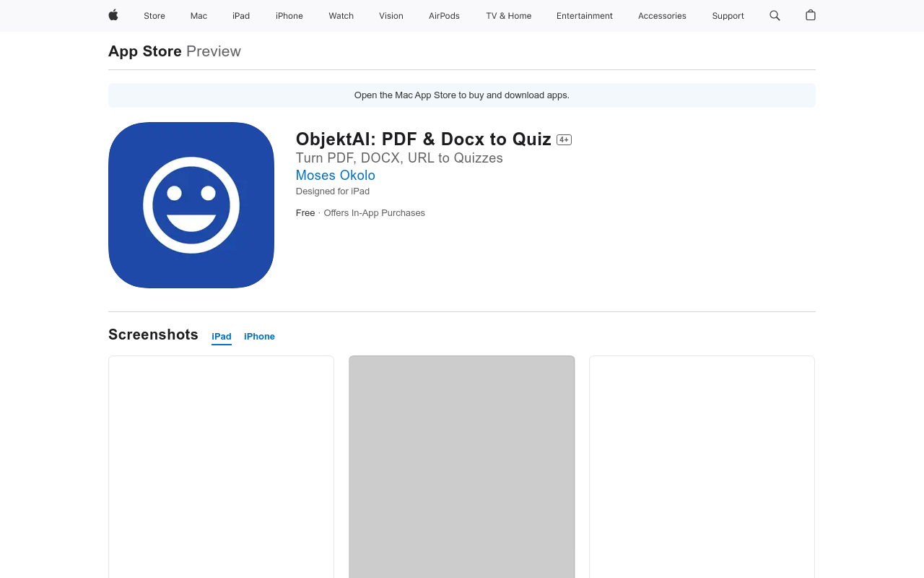Click the gray middle screenshot thumbnail
This screenshot has width=924, height=578.
pos(462,467)
